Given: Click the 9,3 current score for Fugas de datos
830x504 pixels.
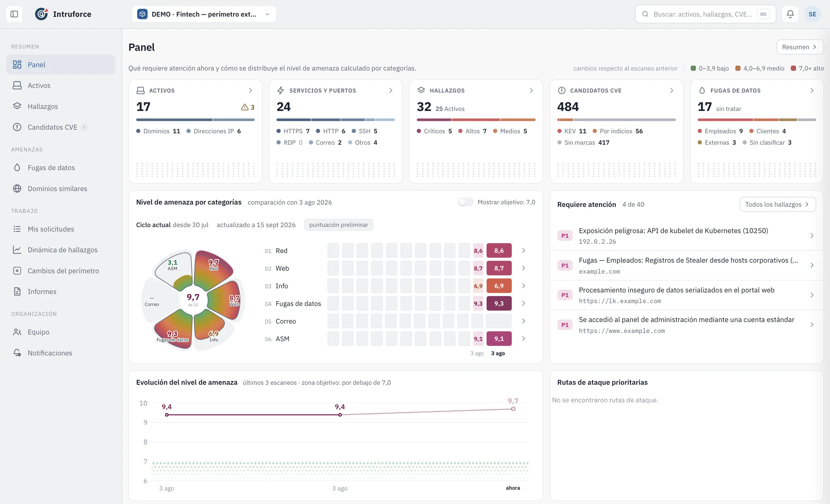Looking at the screenshot, I should click(499, 304).
